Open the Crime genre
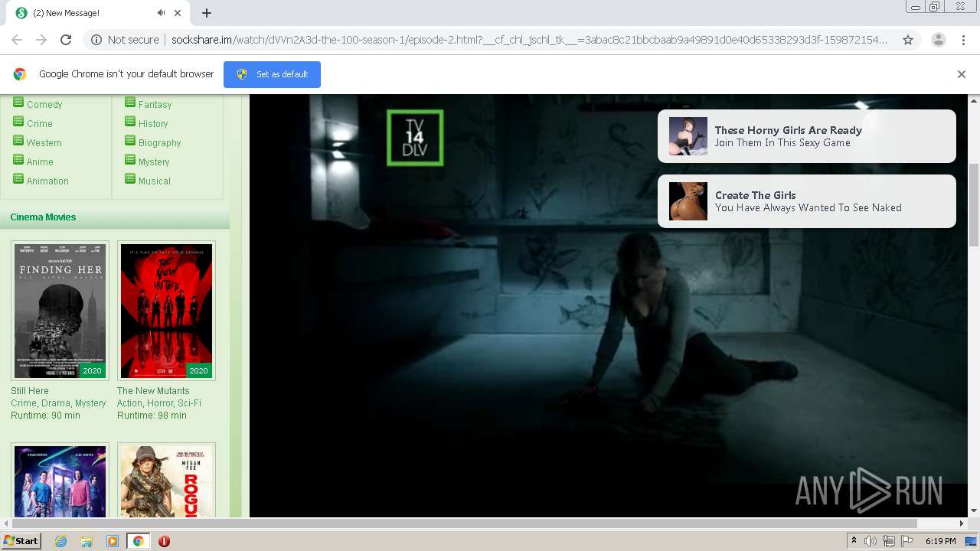 tap(40, 124)
